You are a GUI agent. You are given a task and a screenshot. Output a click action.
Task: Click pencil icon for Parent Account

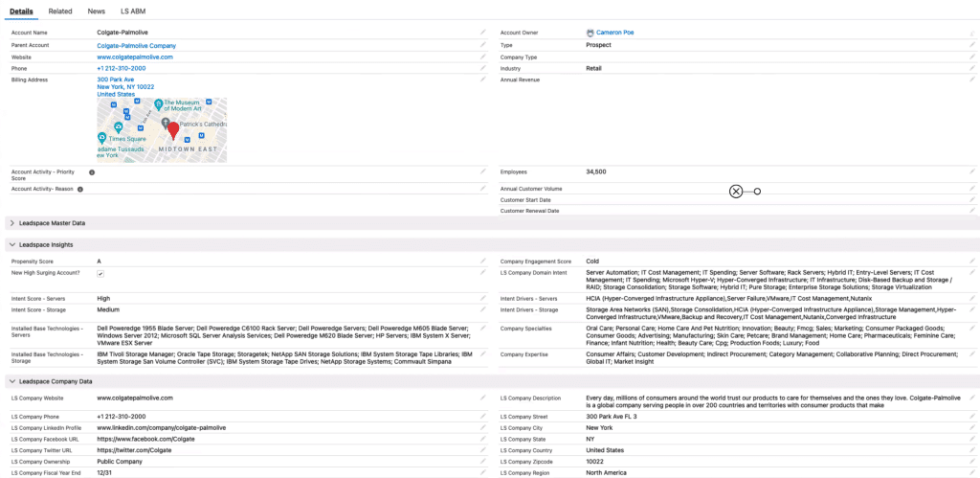(x=482, y=45)
